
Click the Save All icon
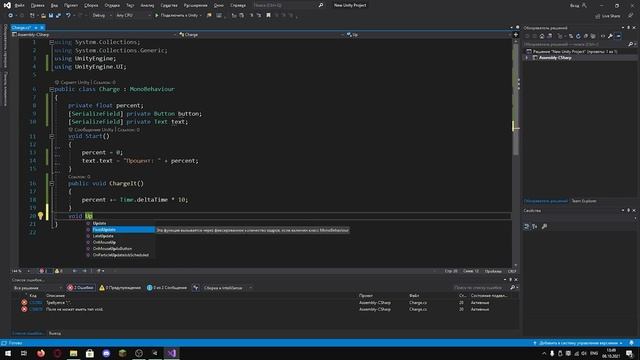58,16
